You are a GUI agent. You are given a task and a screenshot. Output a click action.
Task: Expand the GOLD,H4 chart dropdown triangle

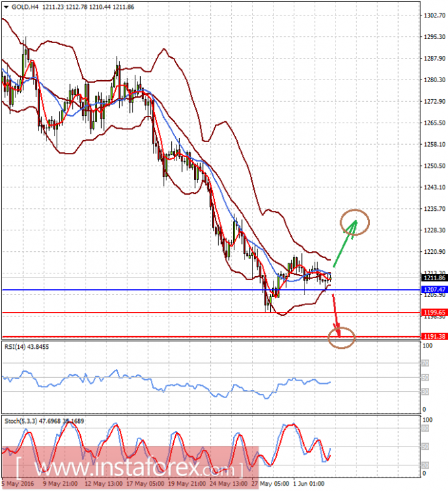[6, 7]
